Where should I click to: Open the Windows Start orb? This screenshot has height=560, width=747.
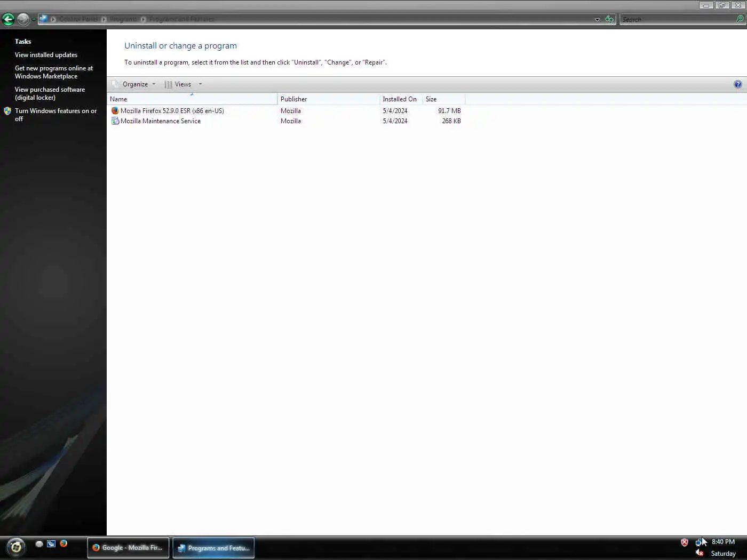15,547
